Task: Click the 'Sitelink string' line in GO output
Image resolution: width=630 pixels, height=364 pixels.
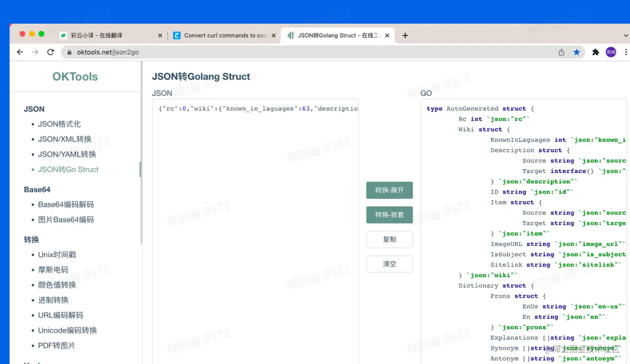Action: pyautogui.click(x=556, y=265)
